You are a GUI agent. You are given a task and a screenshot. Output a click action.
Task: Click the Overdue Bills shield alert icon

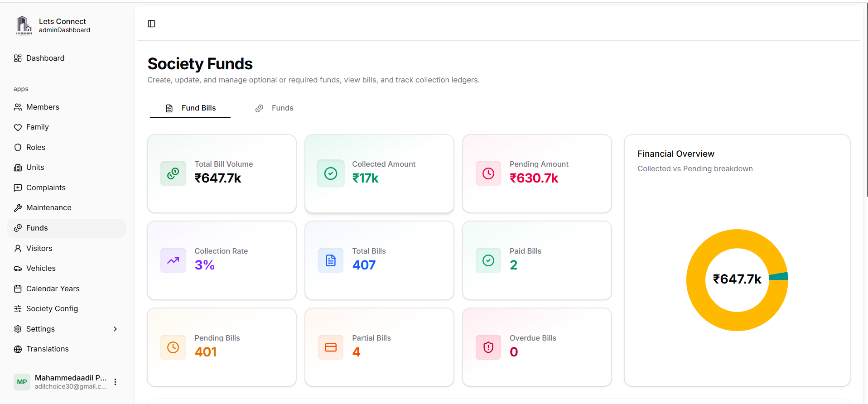point(488,347)
